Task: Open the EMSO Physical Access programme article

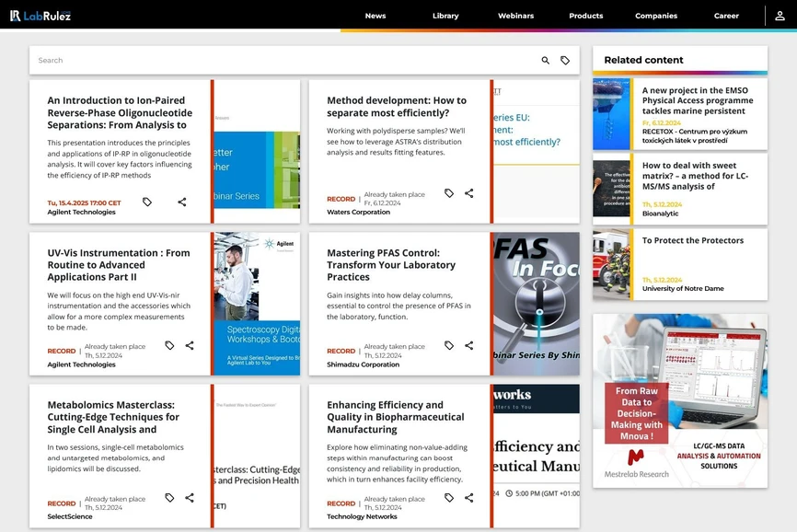Action: 697,100
